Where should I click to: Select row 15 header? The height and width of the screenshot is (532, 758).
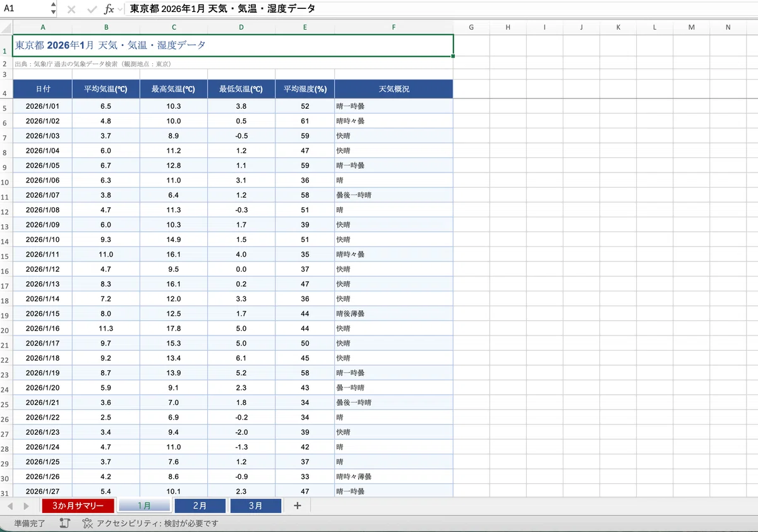[6, 255]
